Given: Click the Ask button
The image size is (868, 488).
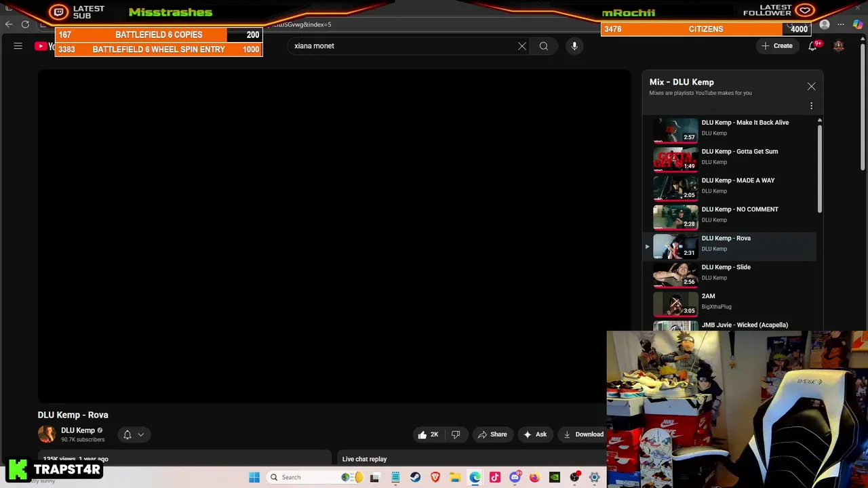Looking at the screenshot, I should pos(534,434).
